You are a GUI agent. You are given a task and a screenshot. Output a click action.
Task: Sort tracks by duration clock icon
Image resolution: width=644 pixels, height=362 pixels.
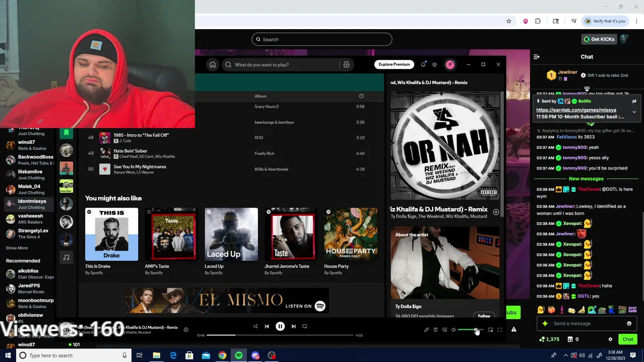point(361,96)
